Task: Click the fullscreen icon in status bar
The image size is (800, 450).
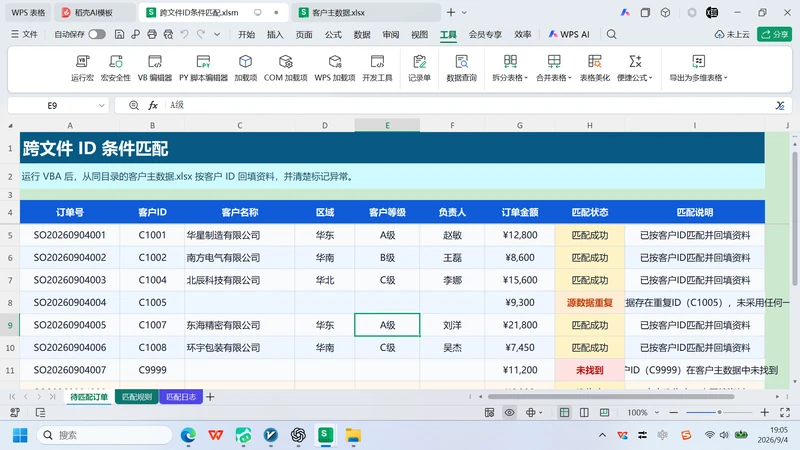Action: tap(785, 412)
